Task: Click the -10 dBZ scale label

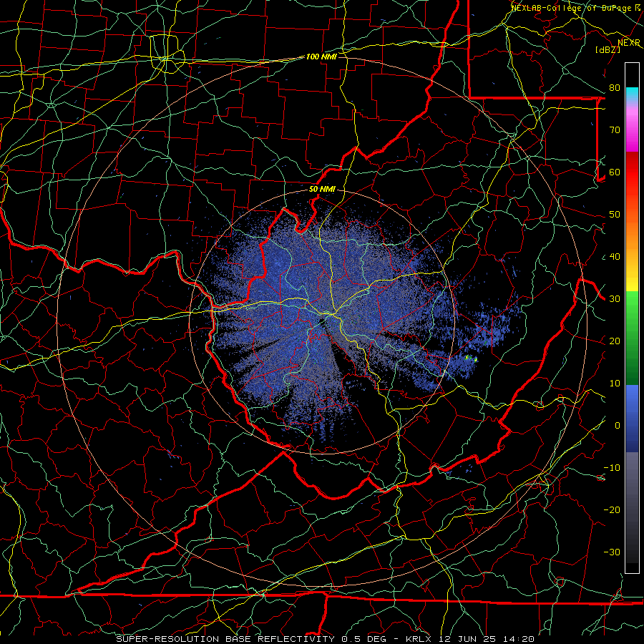Action: 612,468
